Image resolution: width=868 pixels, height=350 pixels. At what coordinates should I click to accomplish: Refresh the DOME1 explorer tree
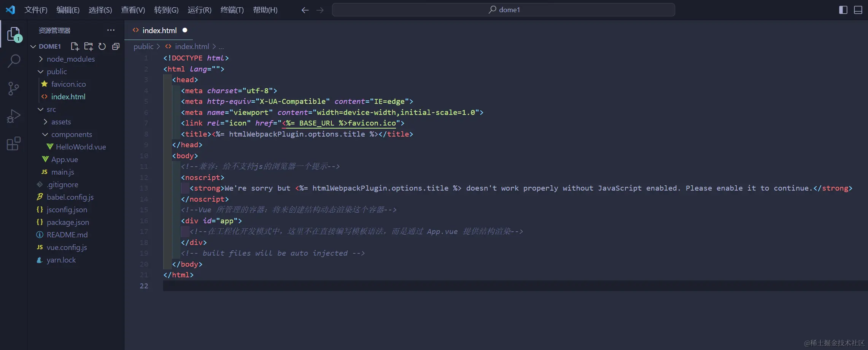click(102, 46)
